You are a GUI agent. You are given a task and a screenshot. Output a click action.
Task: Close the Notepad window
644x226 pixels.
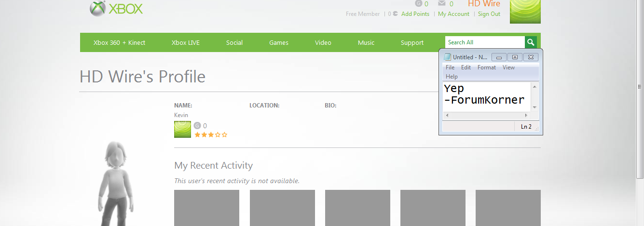530,57
